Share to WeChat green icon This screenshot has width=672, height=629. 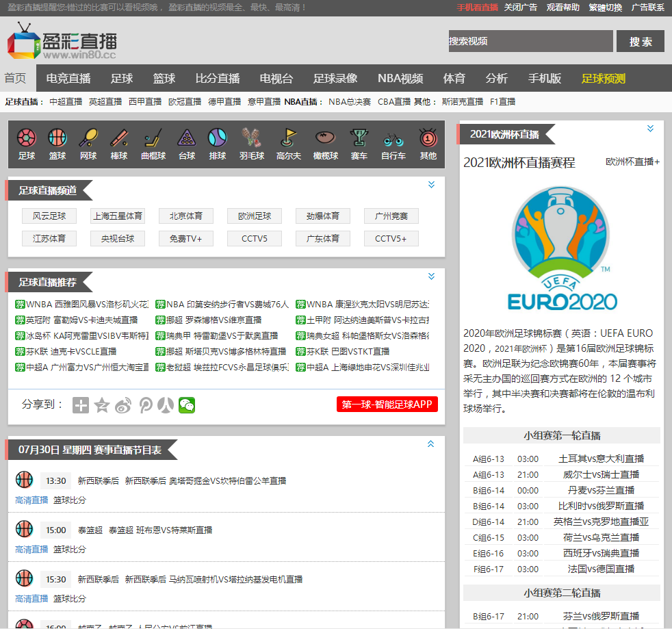click(187, 405)
